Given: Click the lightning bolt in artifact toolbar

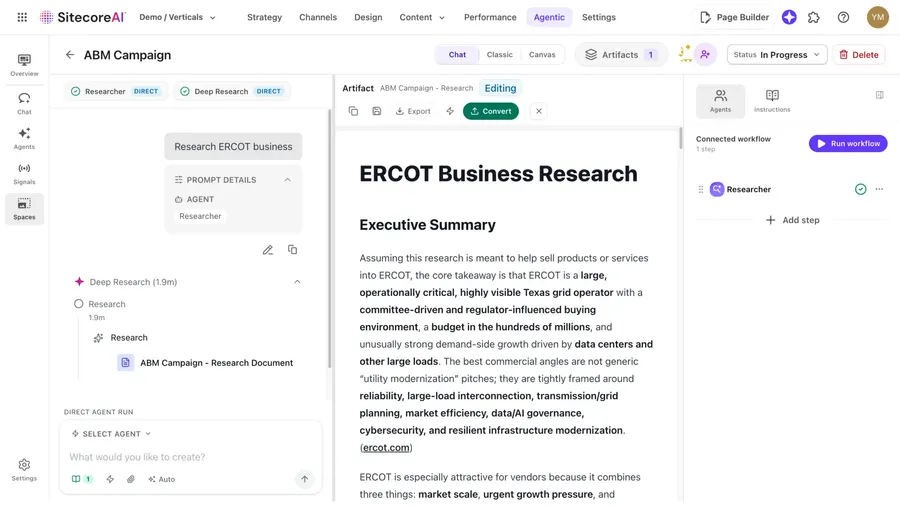Looking at the screenshot, I should tap(450, 111).
